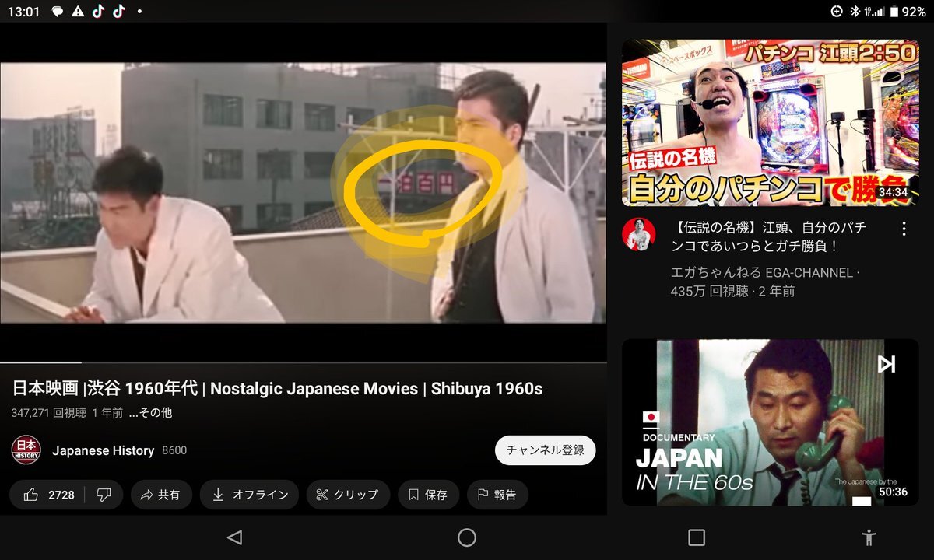
Task: Open 【伝説の名機】江頭 video title
Action: click(769, 237)
